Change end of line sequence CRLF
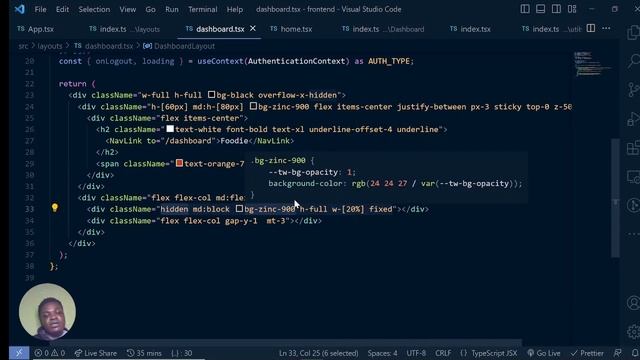Image resolution: width=640 pixels, height=360 pixels. pyautogui.click(x=443, y=353)
